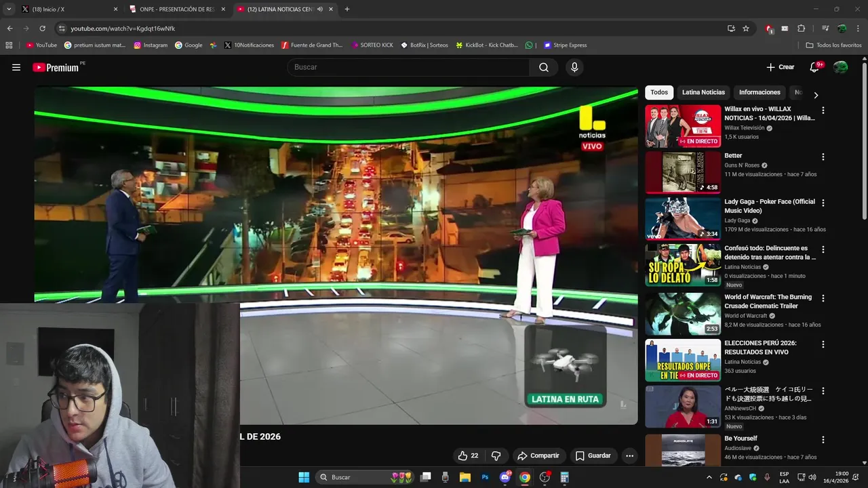The height and width of the screenshot is (488, 868).
Task: Open options for the Willax en vivo video
Action: [x=823, y=110]
